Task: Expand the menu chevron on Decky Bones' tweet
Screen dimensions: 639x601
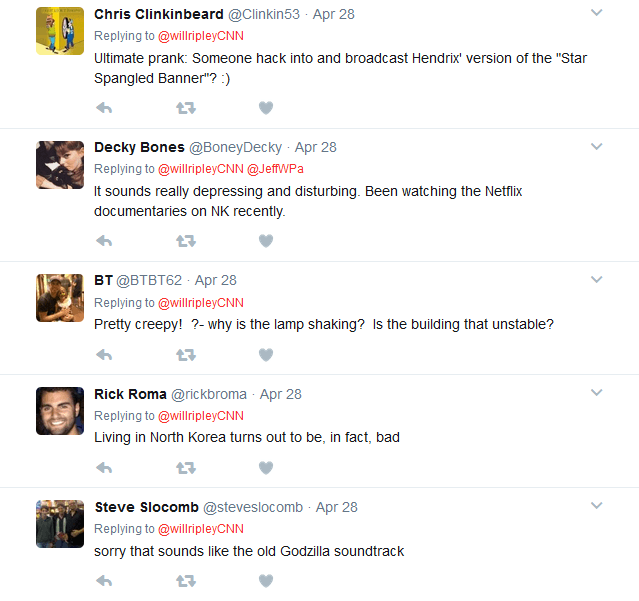Action: 597,147
